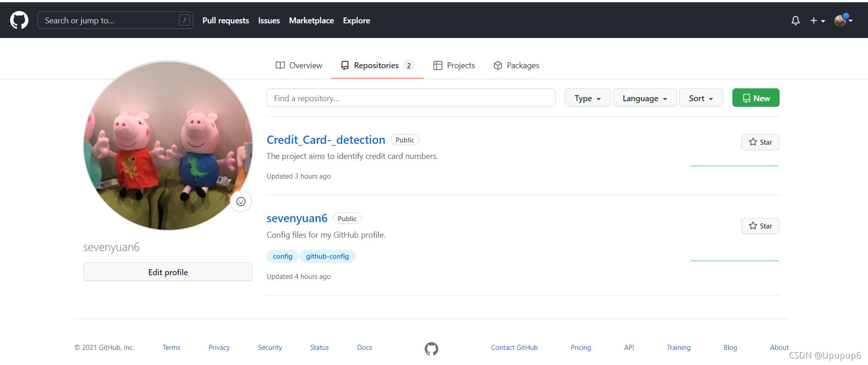Click the GitHub Octocat logo in header
Viewport: 868px width, 365px height.
point(19,21)
